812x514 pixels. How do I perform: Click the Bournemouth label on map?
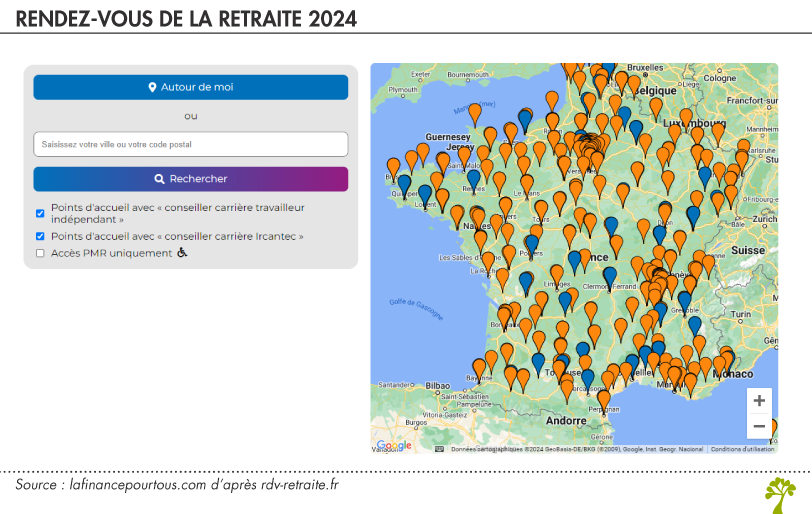coord(468,75)
